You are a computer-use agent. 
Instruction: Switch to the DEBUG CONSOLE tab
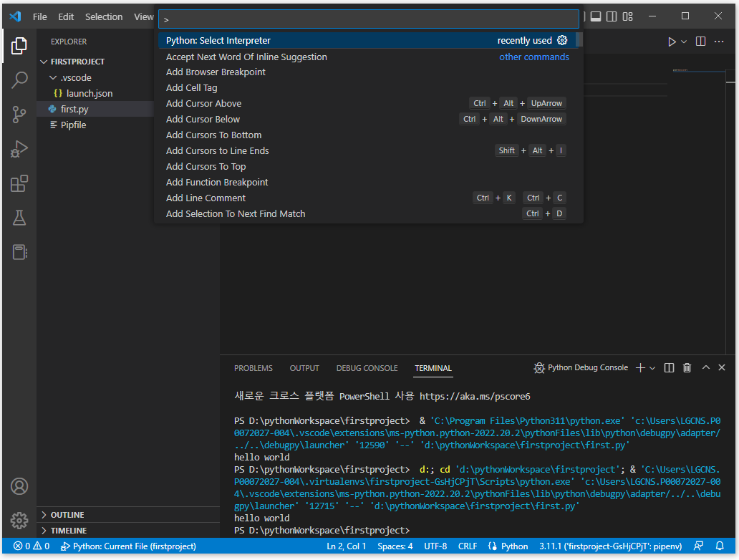(367, 368)
